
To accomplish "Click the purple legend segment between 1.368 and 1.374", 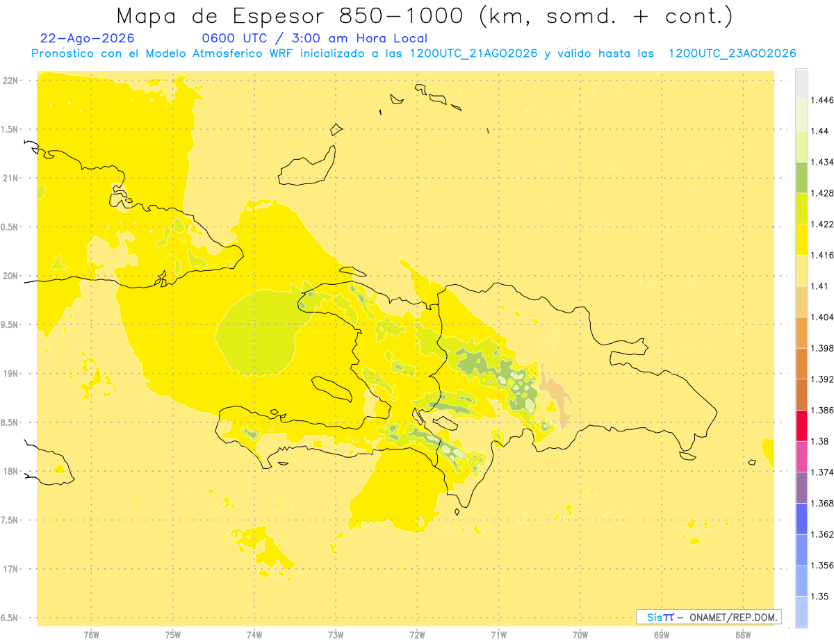I will (x=801, y=488).
